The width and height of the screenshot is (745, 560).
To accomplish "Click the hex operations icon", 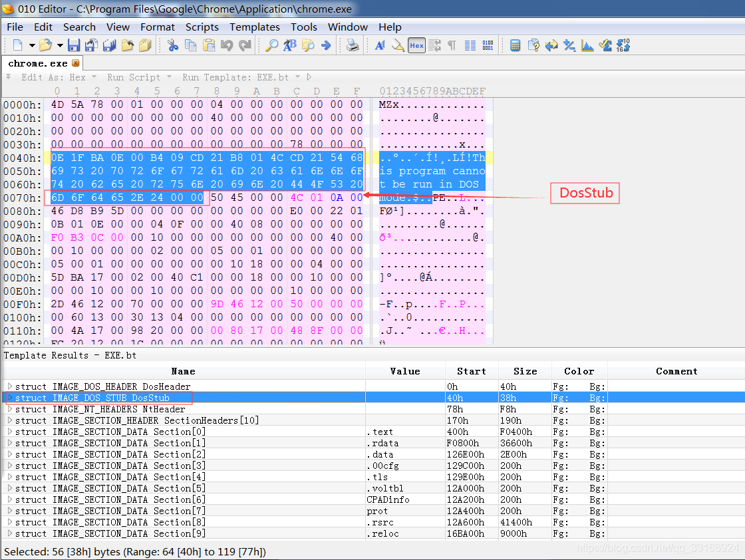I will 569,45.
